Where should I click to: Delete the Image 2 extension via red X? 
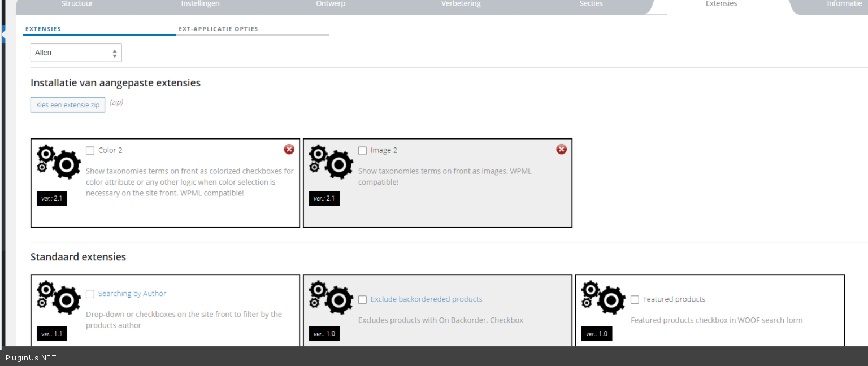[561, 149]
